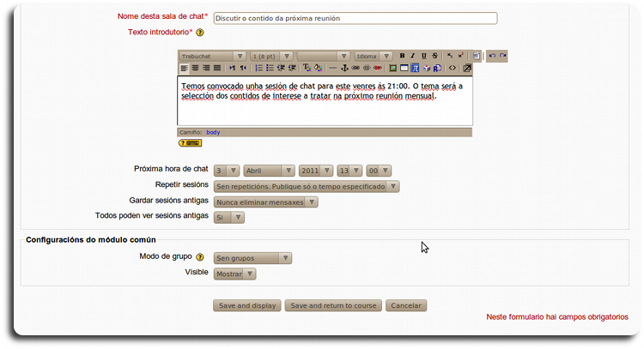Open the Todos poden ver sesións antigas dropdown
Viewport: 644px width, 349px height.
pyautogui.click(x=229, y=217)
